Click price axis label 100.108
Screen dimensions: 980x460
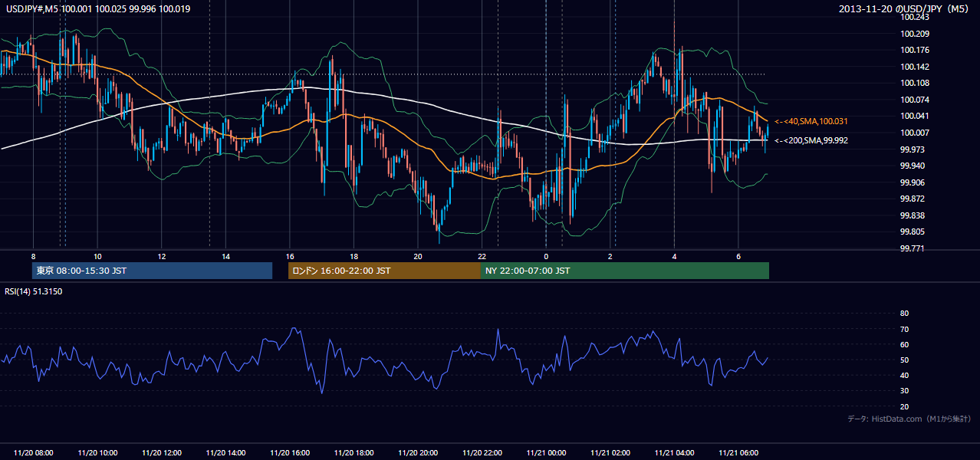(914, 83)
